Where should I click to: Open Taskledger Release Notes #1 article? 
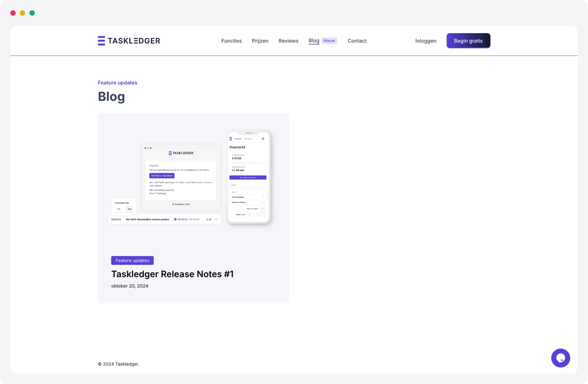[172, 274]
